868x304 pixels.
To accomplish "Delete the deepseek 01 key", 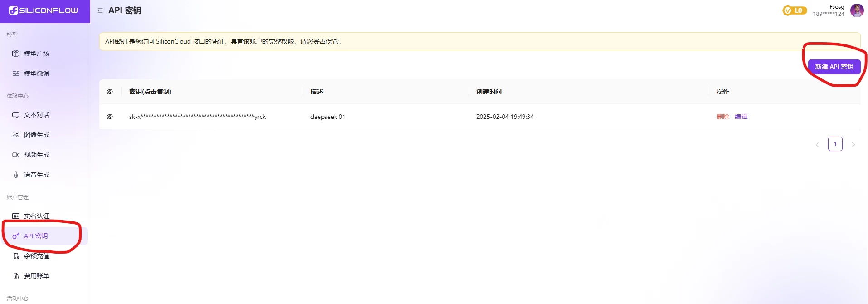I will (723, 117).
